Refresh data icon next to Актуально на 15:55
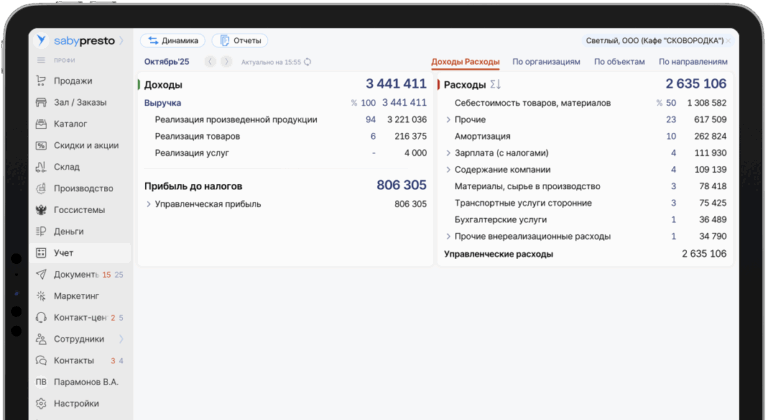 [x=308, y=62]
